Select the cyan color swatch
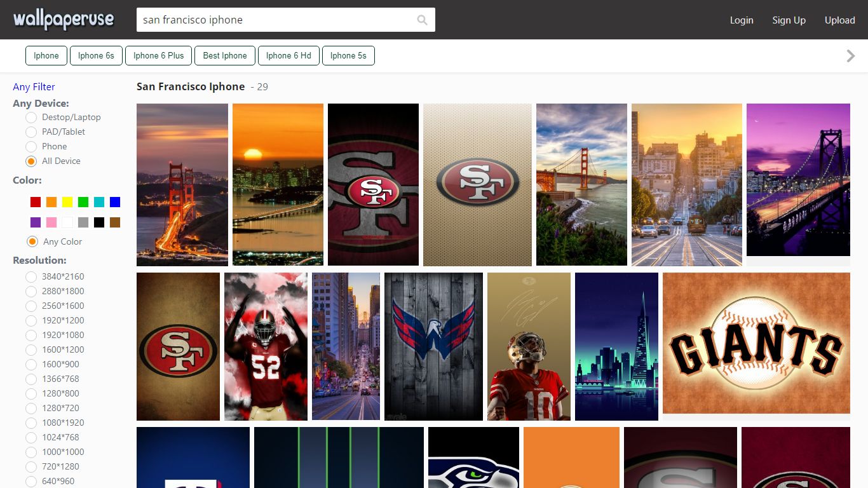Image resolution: width=868 pixels, height=488 pixels. (99, 202)
